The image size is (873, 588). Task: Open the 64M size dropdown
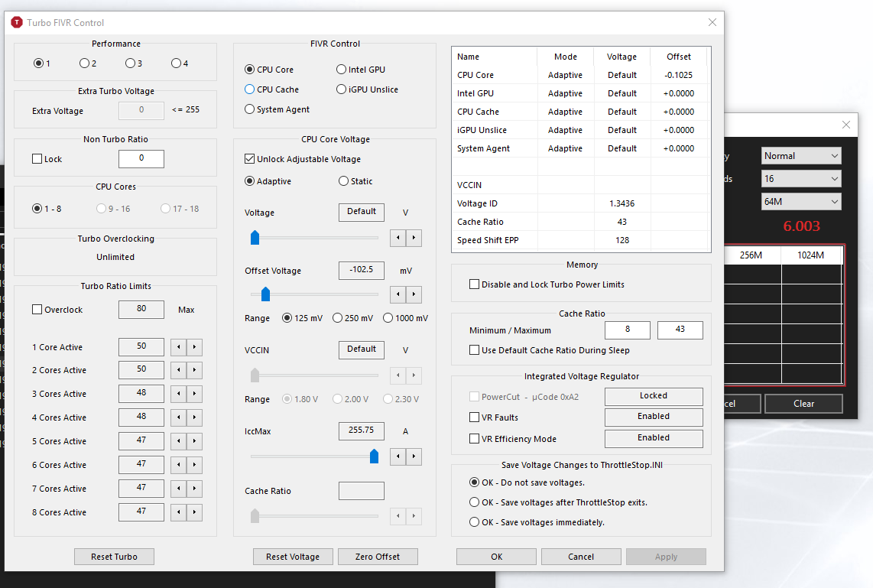point(801,202)
